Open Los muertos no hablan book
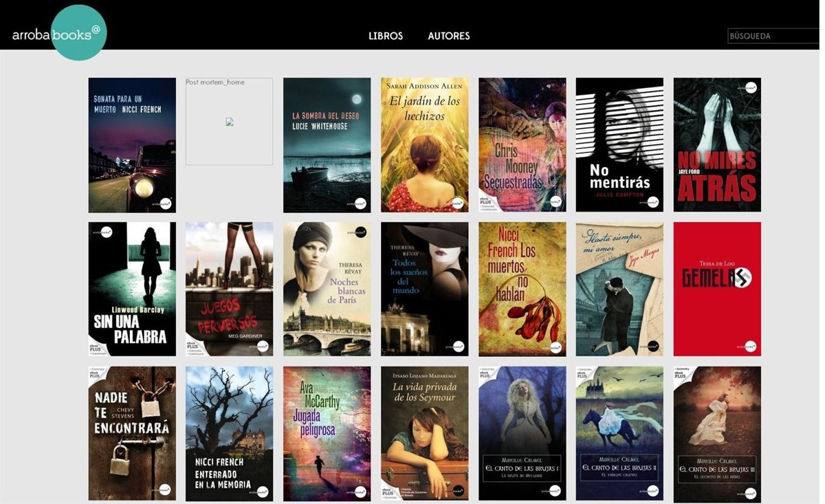Viewport: 825px width, 504px height. pyautogui.click(x=522, y=289)
